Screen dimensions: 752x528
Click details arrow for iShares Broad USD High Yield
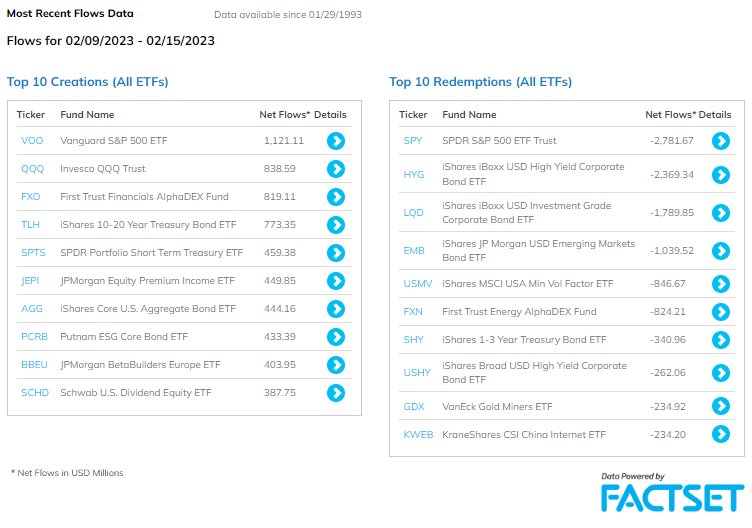tap(721, 373)
